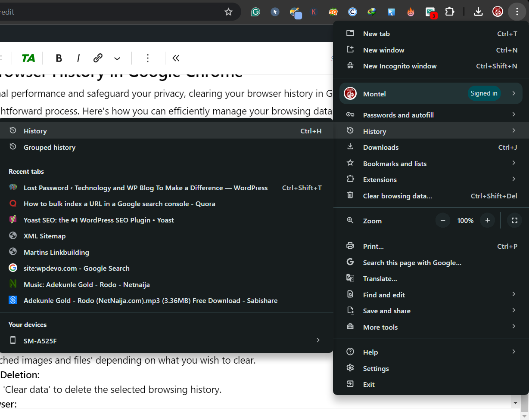Toggle bold formatting in editor toolbar
This screenshot has width=529, height=420.
tap(59, 58)
